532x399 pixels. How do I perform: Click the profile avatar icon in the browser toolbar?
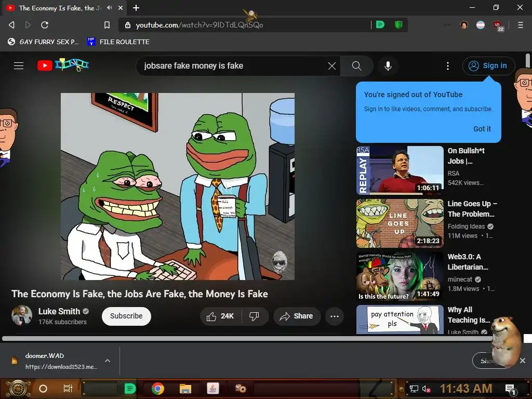464,25
